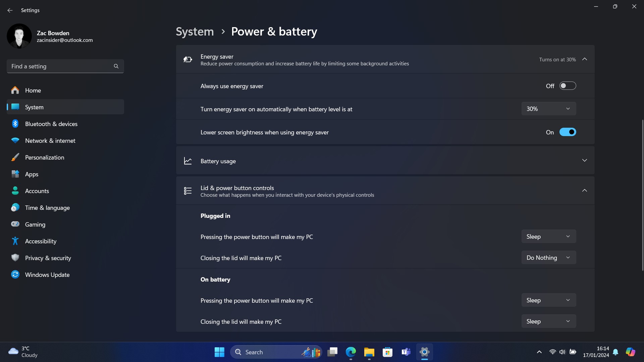Viewport: 644px width, 362px height.
Task: Click the Battery usage chart icon
Action: point(187,161)
